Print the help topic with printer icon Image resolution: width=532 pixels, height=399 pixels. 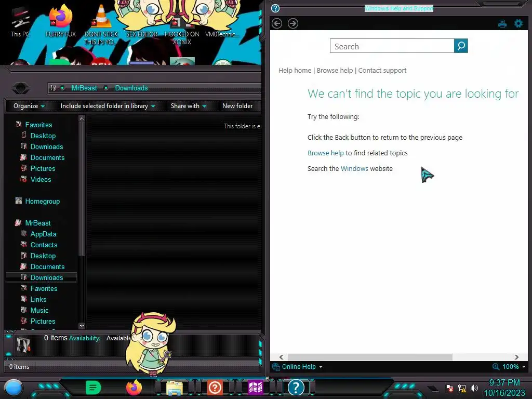(502, 23)
